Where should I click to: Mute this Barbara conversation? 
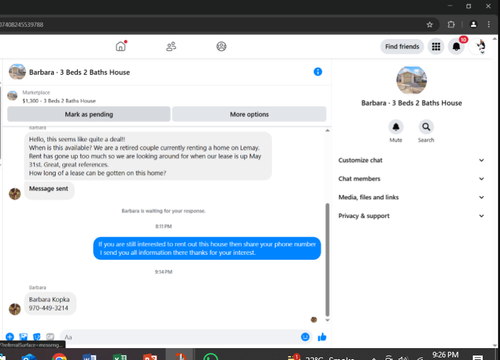click(396, 127)
